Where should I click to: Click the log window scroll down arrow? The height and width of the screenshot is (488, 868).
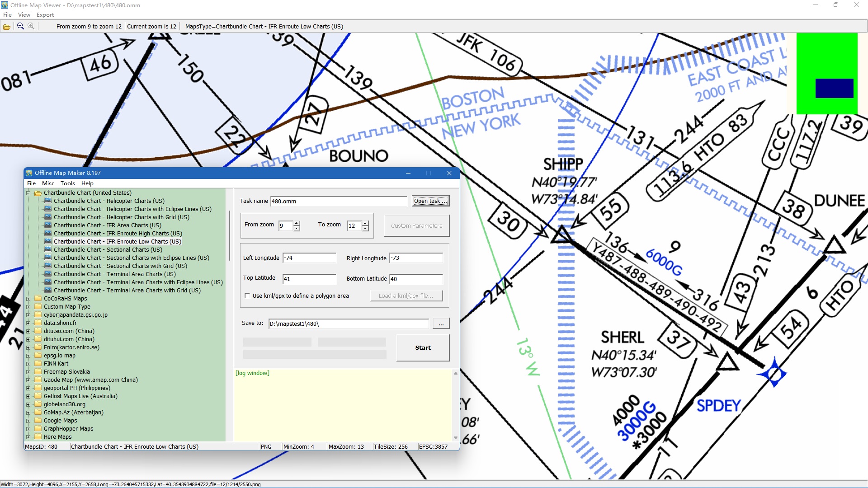tap(455, 438)
